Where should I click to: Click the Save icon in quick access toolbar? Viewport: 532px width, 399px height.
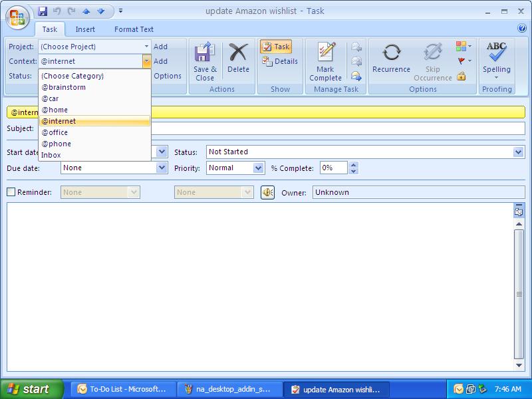(x=43, y=11)
